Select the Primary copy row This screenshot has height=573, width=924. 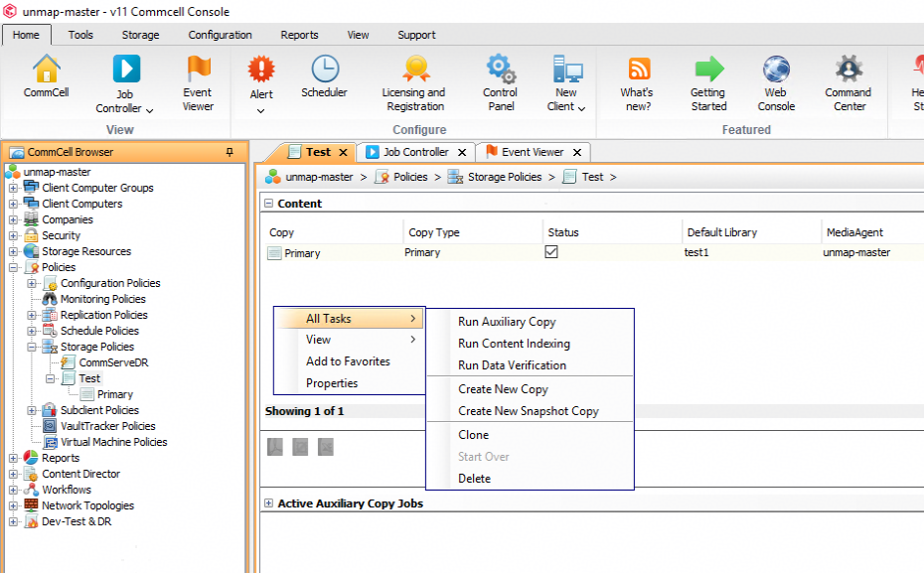click(x=592, y=252)
